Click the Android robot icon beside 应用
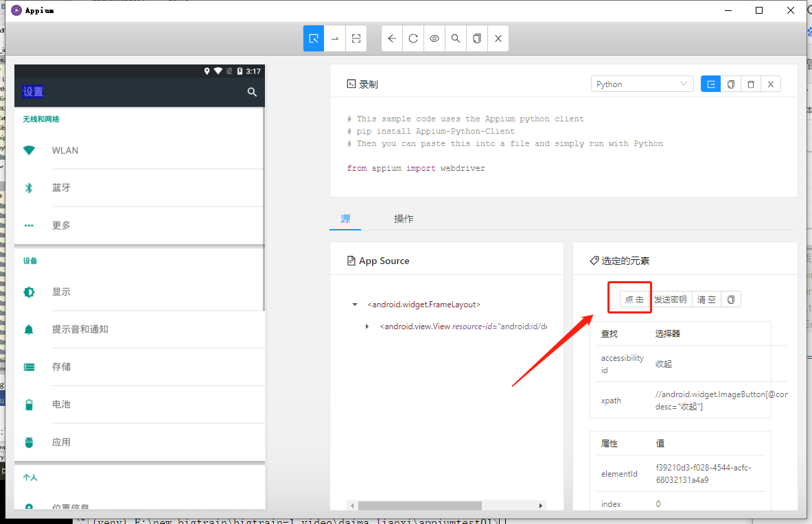This screenshot has height=524, width=812. 29,442
